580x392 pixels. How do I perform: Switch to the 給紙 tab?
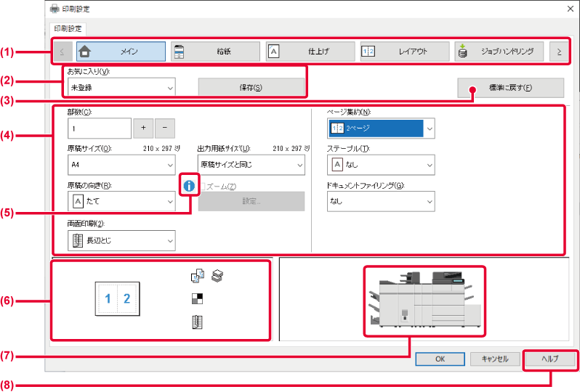click(x=216, y=52)
